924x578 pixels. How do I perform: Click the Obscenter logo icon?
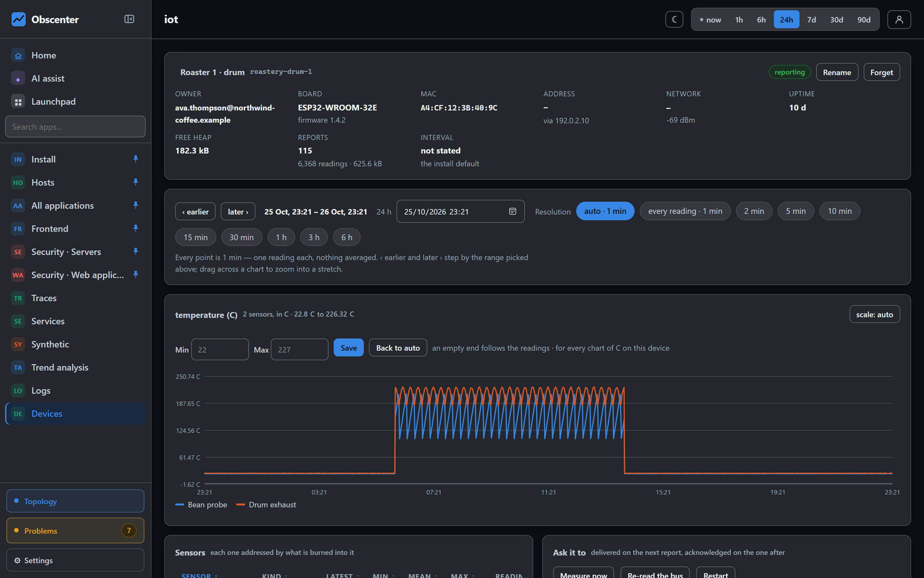click(18, 19)
